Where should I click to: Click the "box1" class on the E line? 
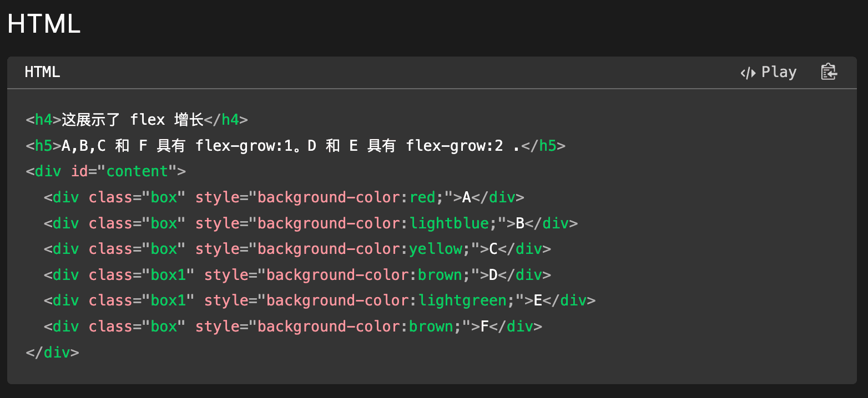tap(168, 300)
